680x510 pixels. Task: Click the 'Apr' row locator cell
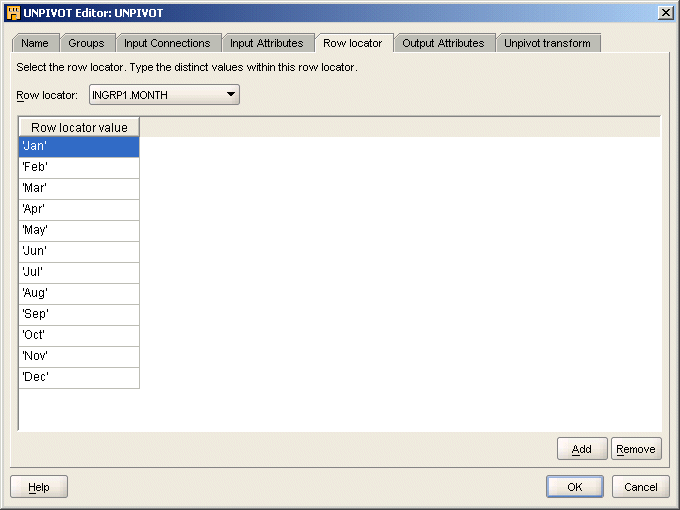[x=79, y=210]
